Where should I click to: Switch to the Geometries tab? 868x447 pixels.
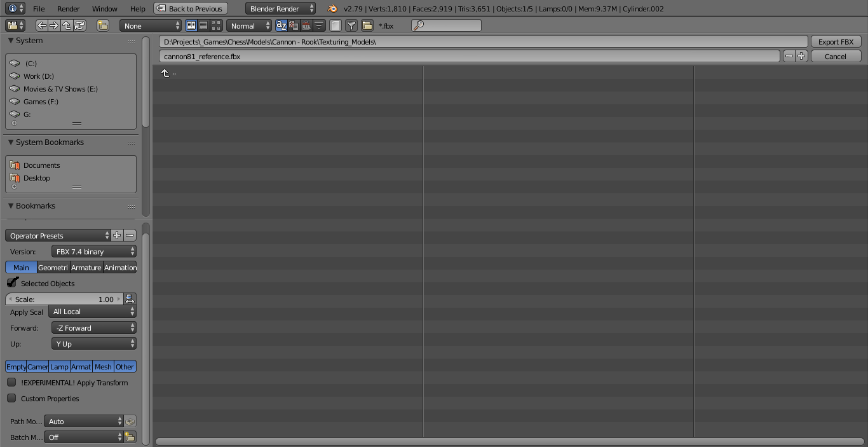click(53, 267)
